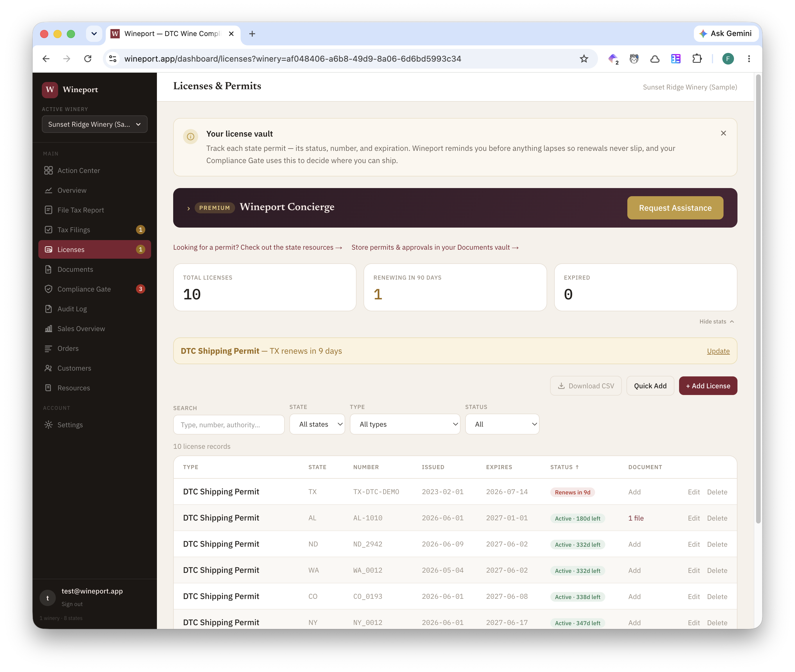Screen dimensions: 795x672
Task: Edit the ND DTC Shipping Permit
Action: pos(694,544)
